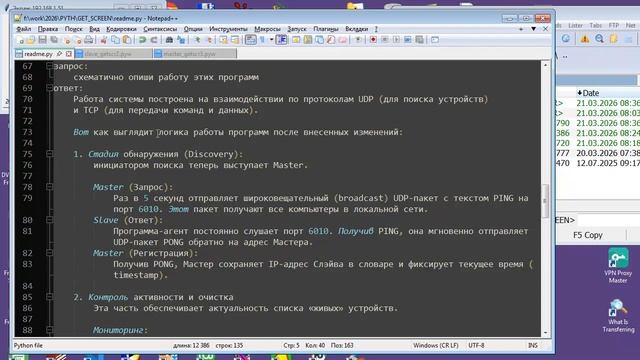Open the Файл menu
The height and width of the screenshot is (360, 640).
tap(23, 29)
